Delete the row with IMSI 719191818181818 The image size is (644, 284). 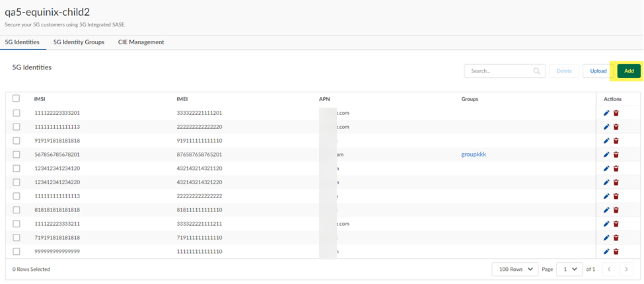tap(616, 238)
